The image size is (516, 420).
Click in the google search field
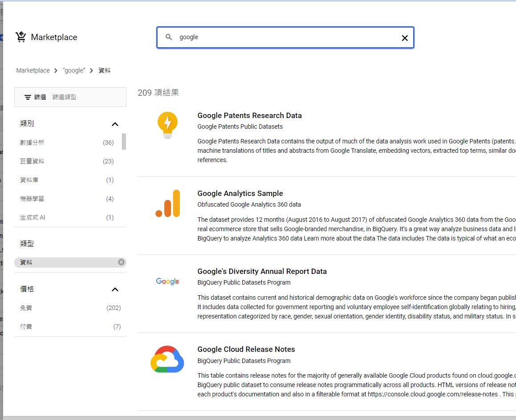point(286,37)
